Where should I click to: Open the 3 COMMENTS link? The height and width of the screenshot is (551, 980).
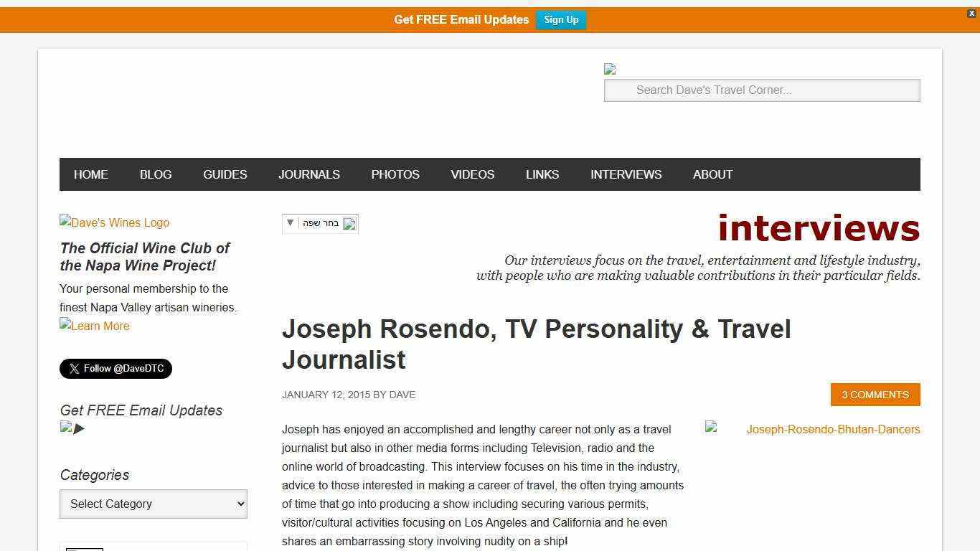tap(875, 395)
